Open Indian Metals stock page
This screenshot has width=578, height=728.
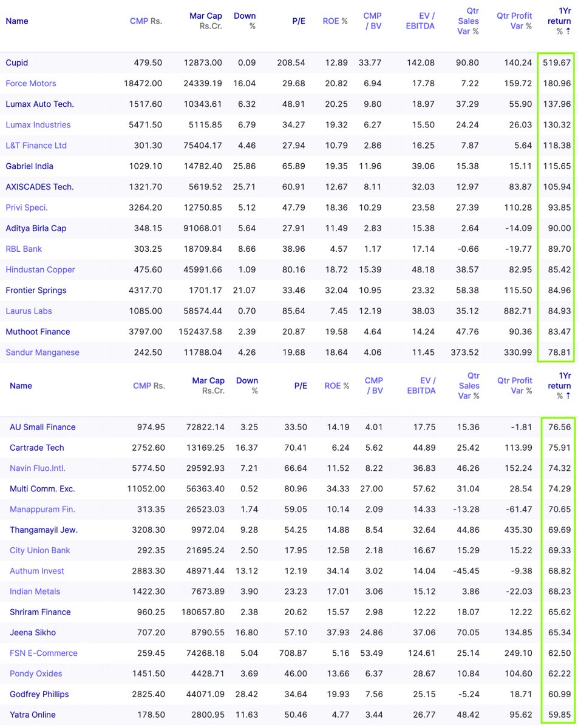pos(35,592)
